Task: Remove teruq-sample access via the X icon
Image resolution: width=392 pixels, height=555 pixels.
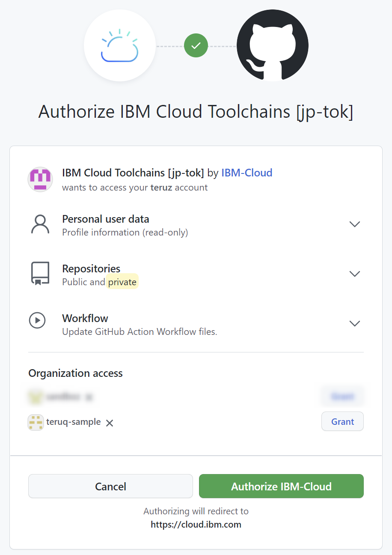Action: (109, 423)
